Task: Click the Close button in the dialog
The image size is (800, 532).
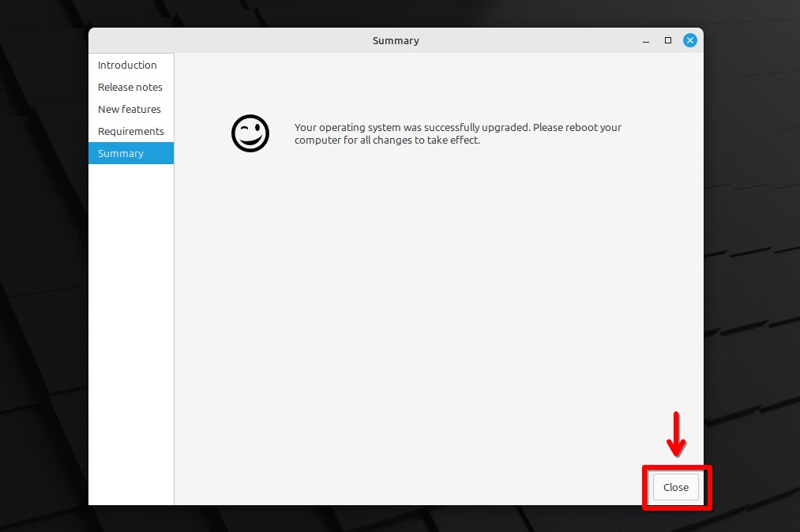Action: click(x=675, y=487)
